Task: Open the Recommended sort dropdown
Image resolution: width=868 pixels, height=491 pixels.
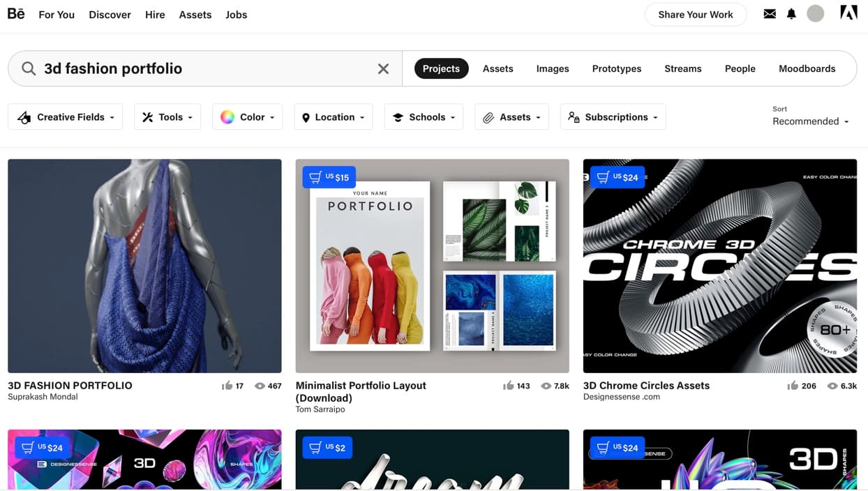Action: (811, 121)
